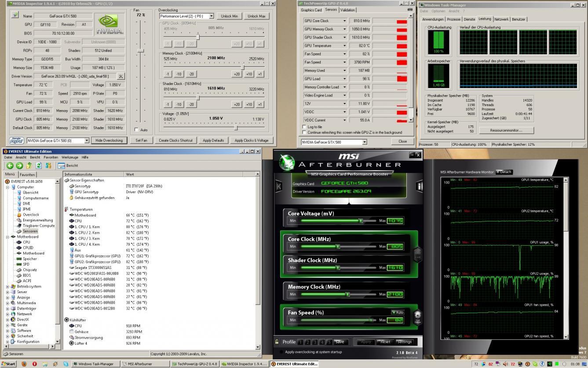Switch to Favoriten tab in EVEREST sidebar
Image resolution: width=588 pixels, height=368 pixels.
coord(27,175)
